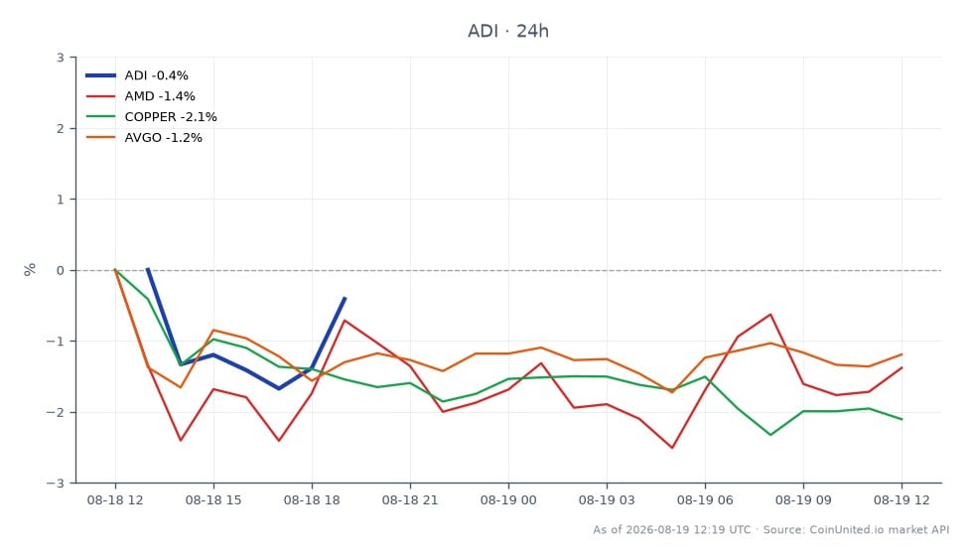Click the 08-18 12 x-axis tick label
Viewport: 973px width, 560px height.
click(x=115, y=499)
